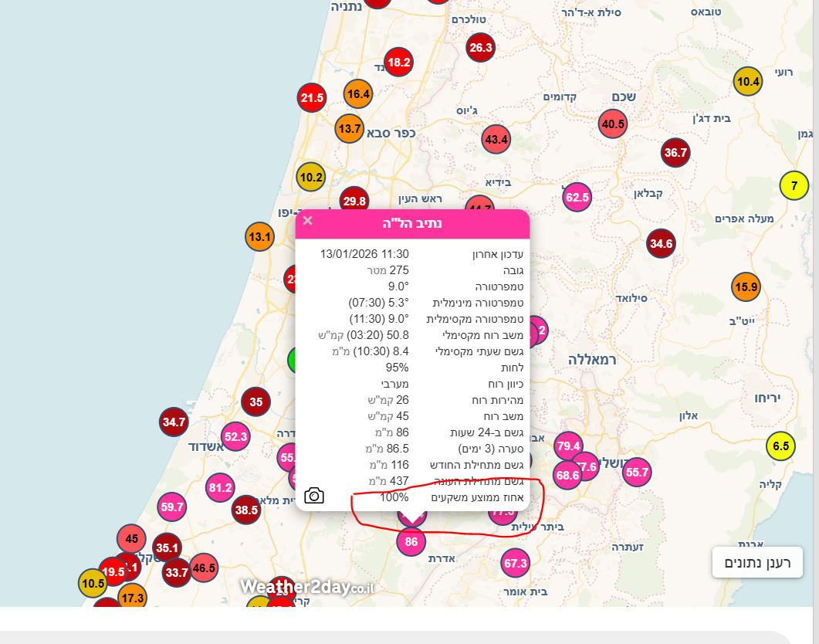Select the 79.4 pink station marker
The image size is (819, 644).
tap(568, 446)
